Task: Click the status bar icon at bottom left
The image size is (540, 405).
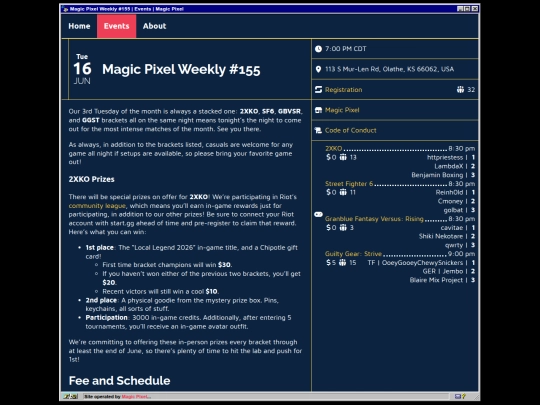Action: pyautogui.click(x=71, y=396)
